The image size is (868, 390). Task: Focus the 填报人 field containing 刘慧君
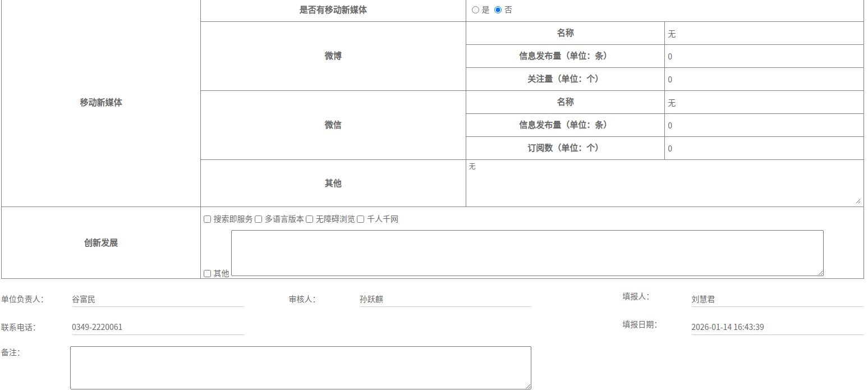point(777,300)
